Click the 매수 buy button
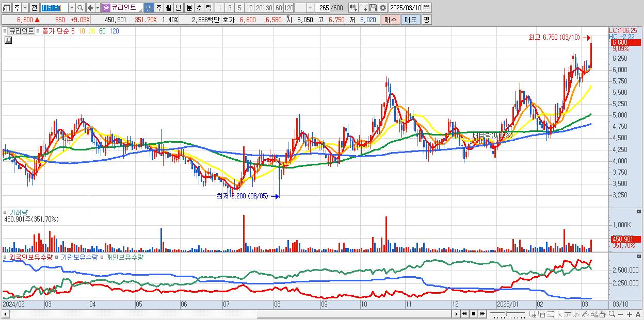This screenshot has height=320, width=644. tap(391, 20)
